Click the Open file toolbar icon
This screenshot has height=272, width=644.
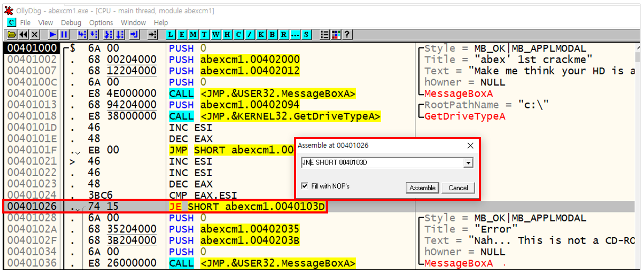click(x=12, y=35)
